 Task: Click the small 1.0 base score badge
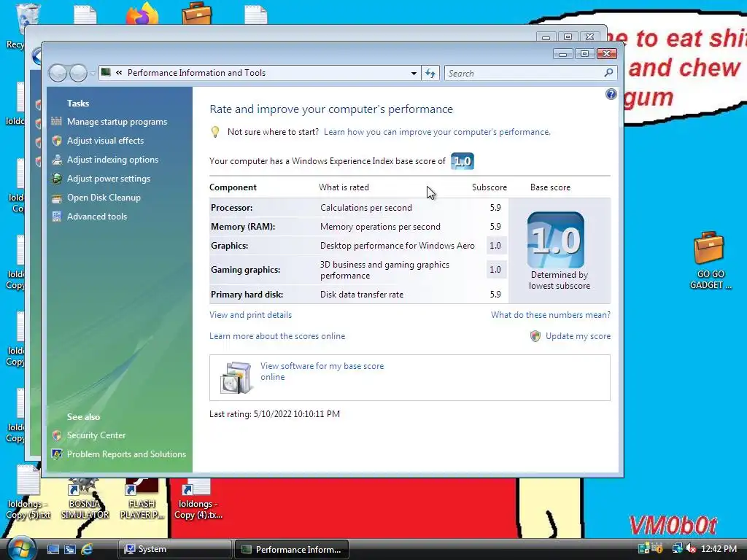[462, 161]
